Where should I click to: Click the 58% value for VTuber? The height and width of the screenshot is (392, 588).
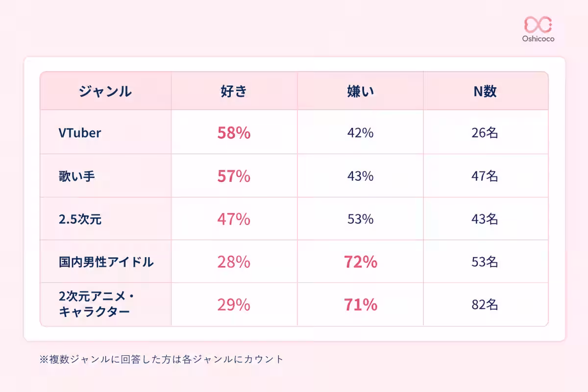234,133
